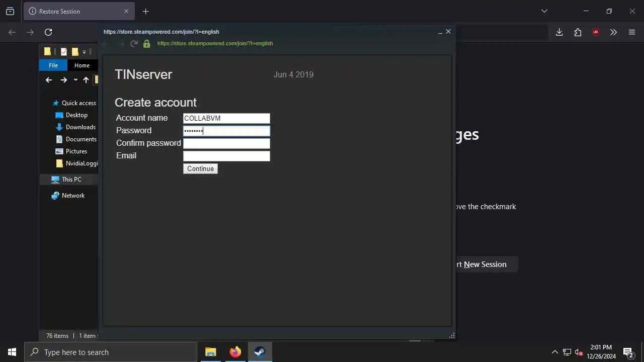The width and height of the screenshot is (644, 362).
Task: Open the notification center
Action: pos(628,352)
